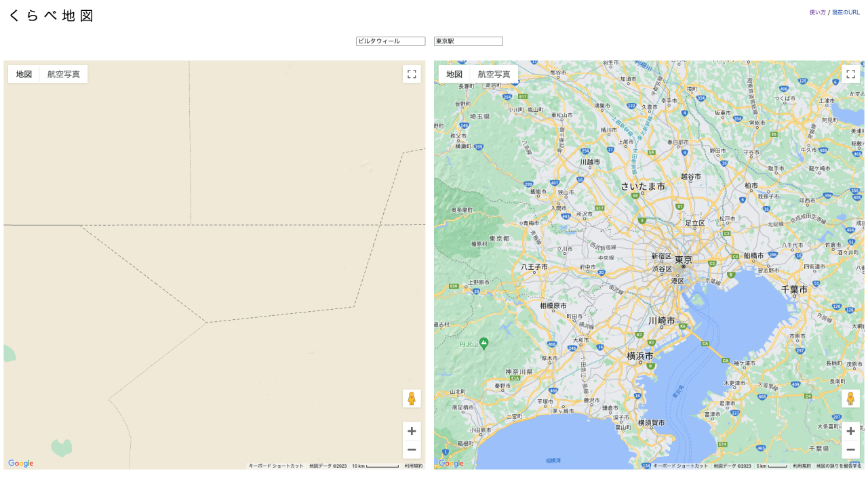Open キーボード ショートカット on right map
The width and height of the screenshot is (868, 488).
click(x=681, y=466)
